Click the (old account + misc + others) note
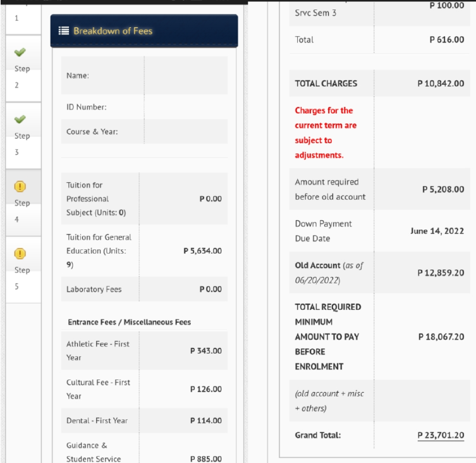This screenshot has height=463, width=476. (x=329, y=401)
